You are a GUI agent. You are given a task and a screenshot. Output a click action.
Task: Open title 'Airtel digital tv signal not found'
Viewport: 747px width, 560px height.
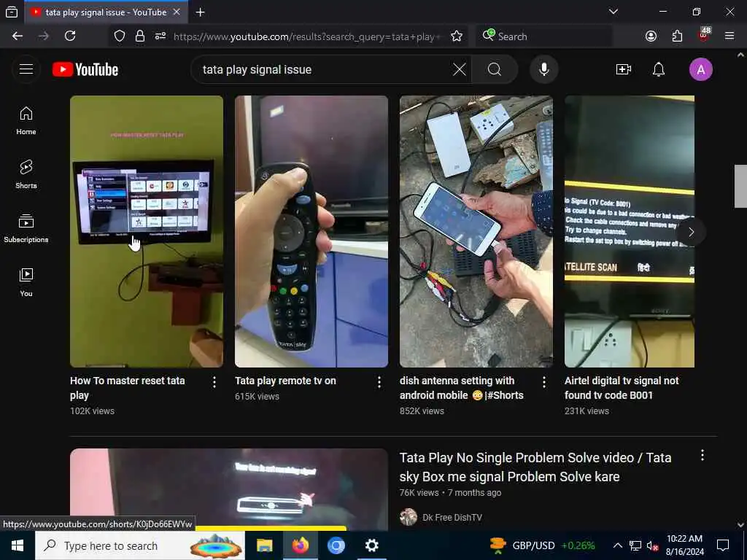click(622, 388)
